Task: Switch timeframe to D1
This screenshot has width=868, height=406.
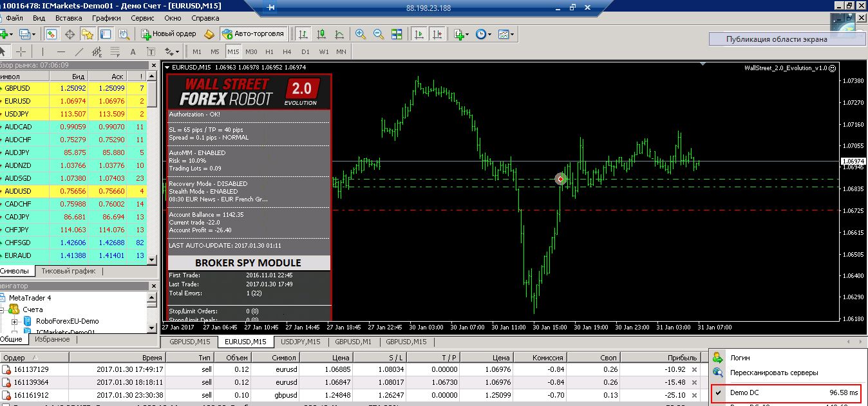Action: [x=305, y=51]
